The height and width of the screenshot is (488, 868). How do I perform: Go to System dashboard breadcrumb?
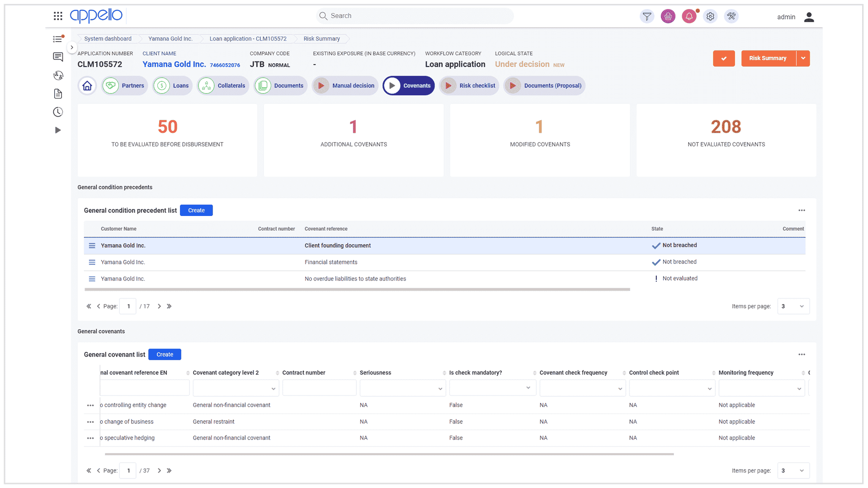point(108,39)
